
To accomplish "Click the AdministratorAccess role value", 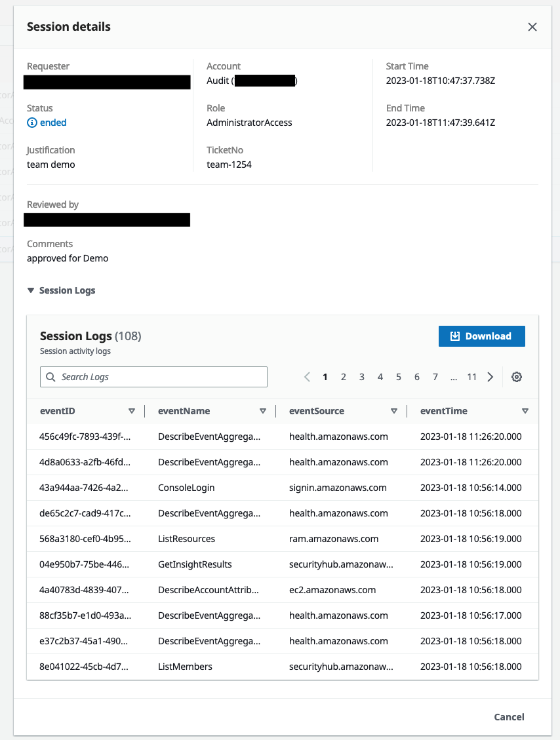I will click(x=249, y=123).
